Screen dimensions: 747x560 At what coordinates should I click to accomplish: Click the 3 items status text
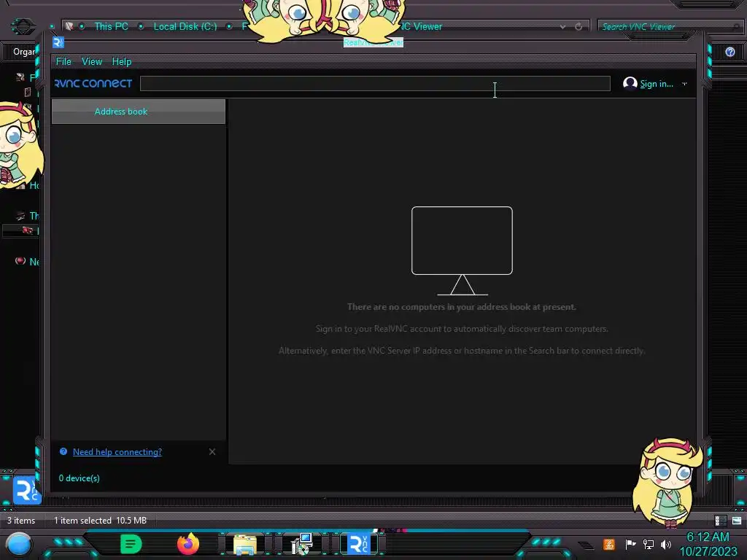(21, 521)
